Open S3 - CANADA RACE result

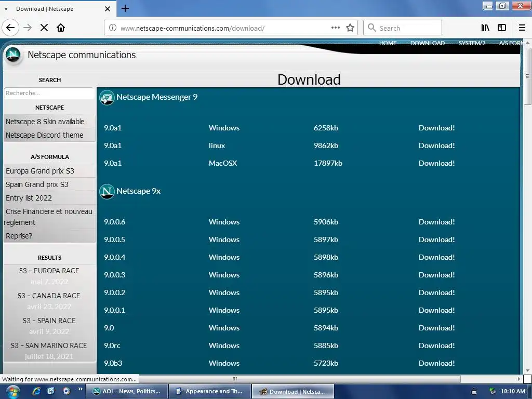[x=49, y=296]
